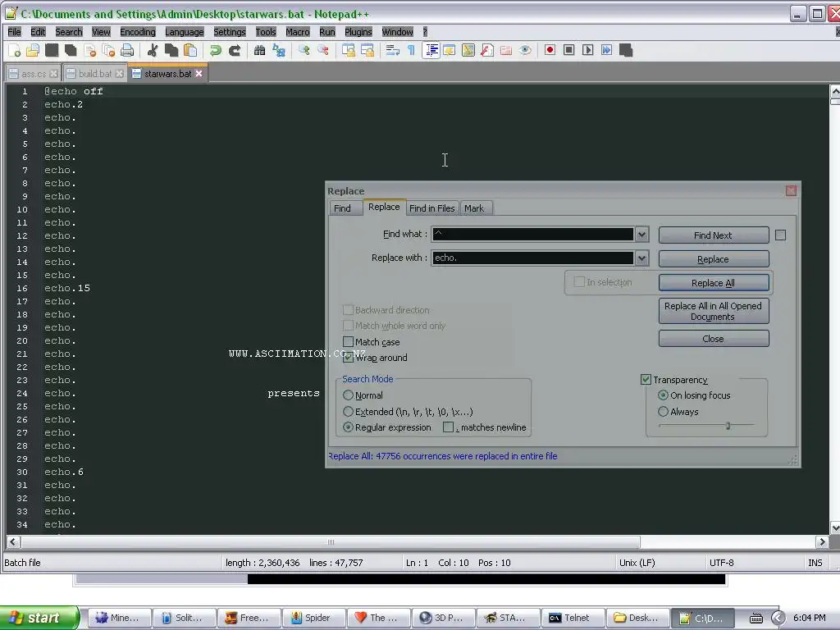Toggle Show All Characters pilcrow icon
Image resolution: width=840 pixels, height=630 pixels.
[411, 50]
